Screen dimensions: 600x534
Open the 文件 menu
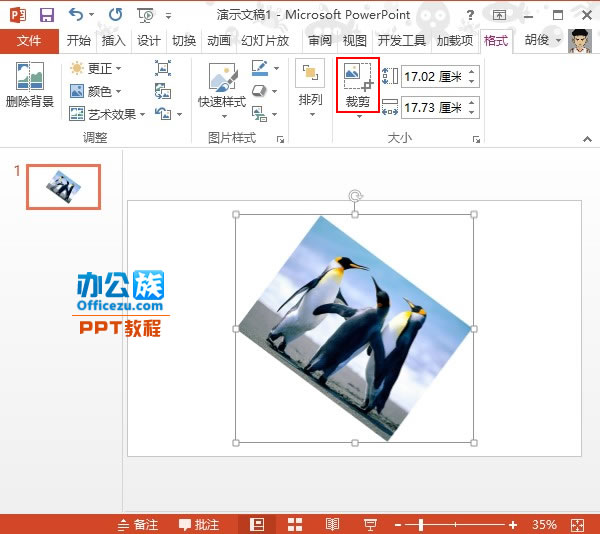pyautogui.click(x=29, y=41)
